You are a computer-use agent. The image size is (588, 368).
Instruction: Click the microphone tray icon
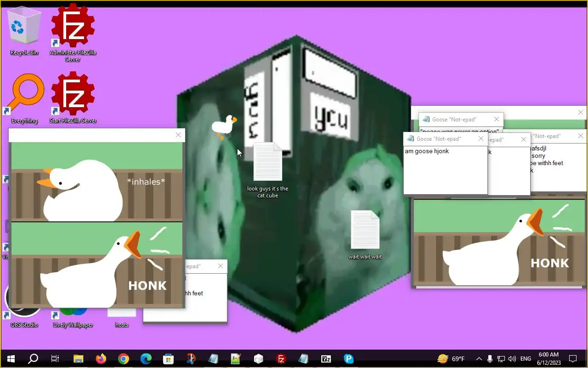[490, 359]
